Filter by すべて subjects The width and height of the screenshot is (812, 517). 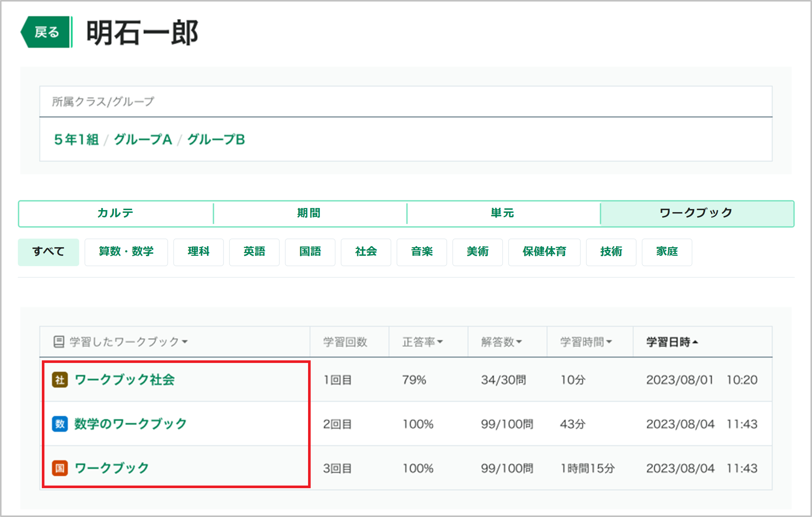[x=48, y=252]
